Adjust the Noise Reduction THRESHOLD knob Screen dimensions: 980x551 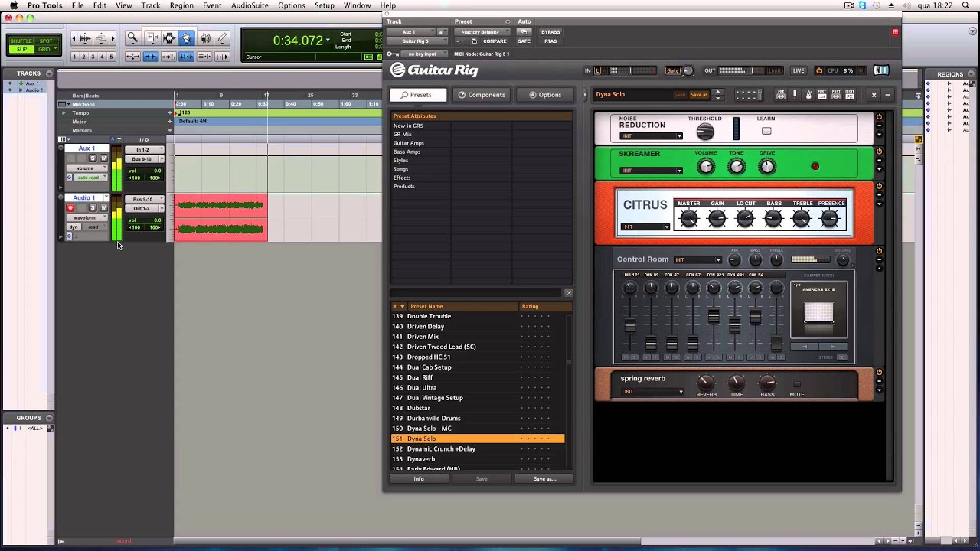pyautogui.click(x=705, y=132)
